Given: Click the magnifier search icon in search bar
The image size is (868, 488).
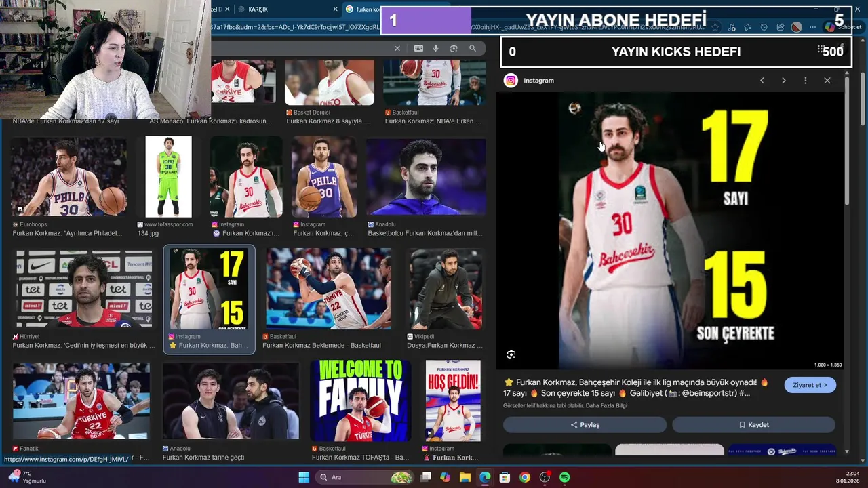Looking at the screenshot, I should (473, 48).
